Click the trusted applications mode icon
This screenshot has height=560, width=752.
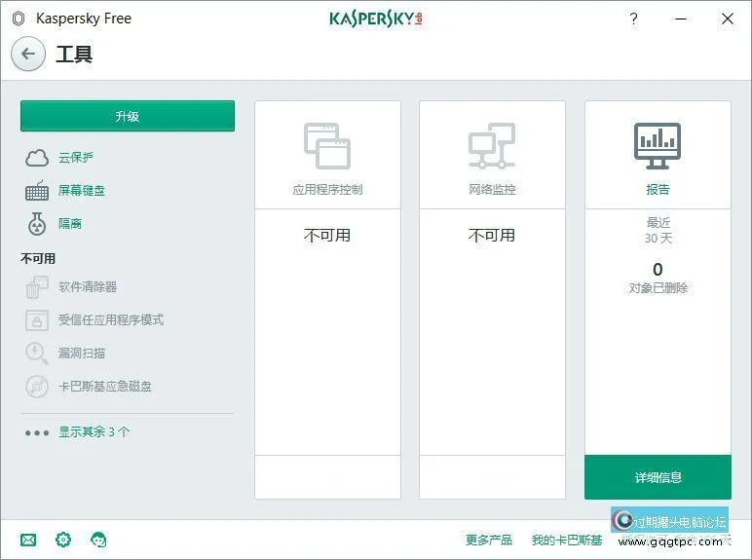tap(37, 320)
